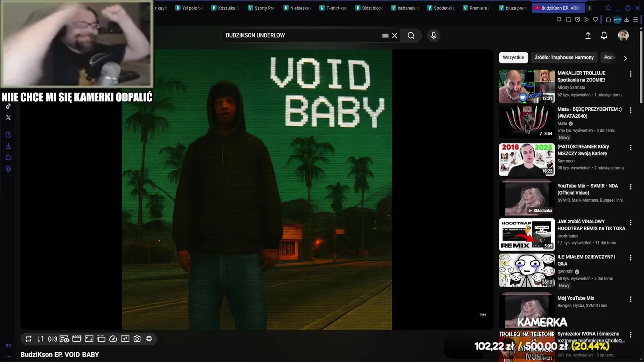Take a video screenshot with the camera icon
This screenshot has width=644, height=362.
click(x=137, y=339)
